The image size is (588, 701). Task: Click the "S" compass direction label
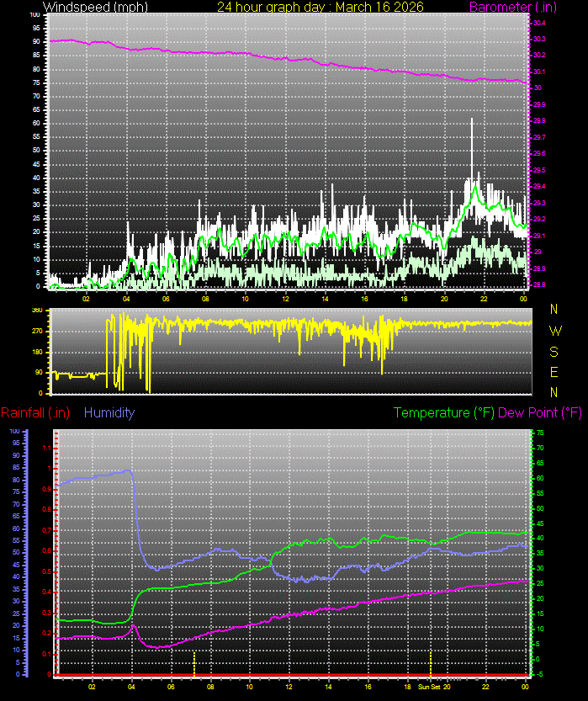click(x=554, y=352)
